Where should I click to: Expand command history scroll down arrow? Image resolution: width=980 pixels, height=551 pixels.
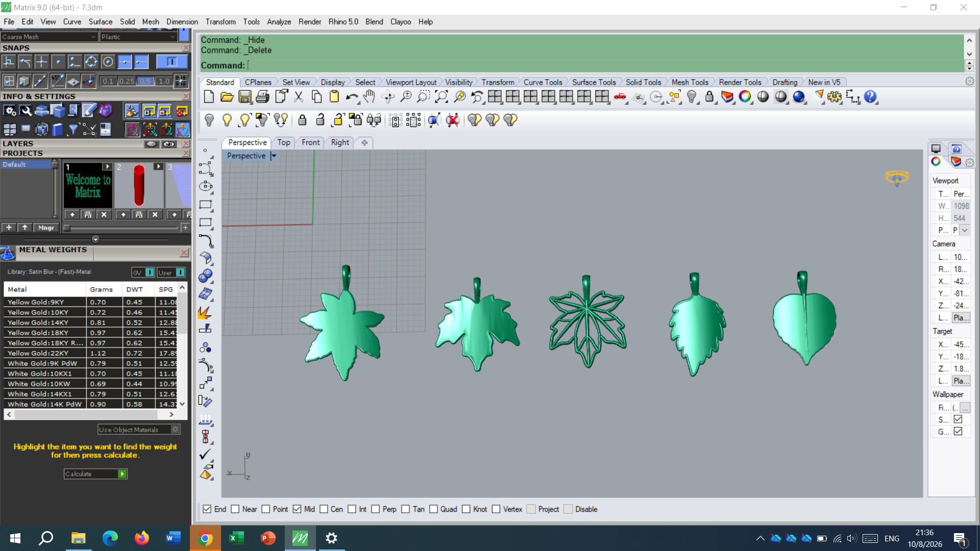pyautogui.click(x=969, y=54)
